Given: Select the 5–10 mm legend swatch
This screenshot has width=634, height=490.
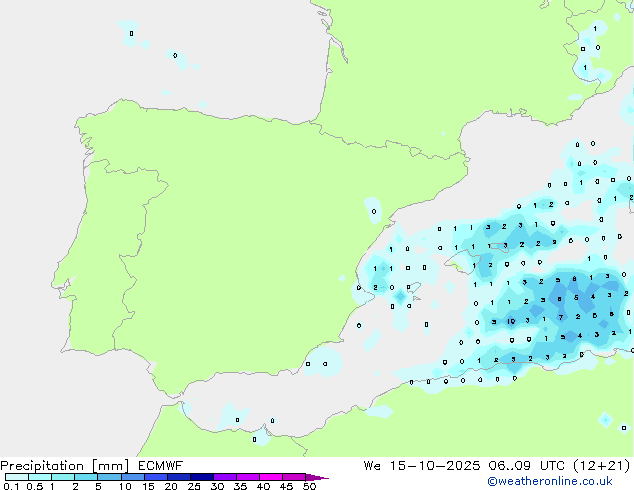Looking at the screenshot, I should (109, 477).
